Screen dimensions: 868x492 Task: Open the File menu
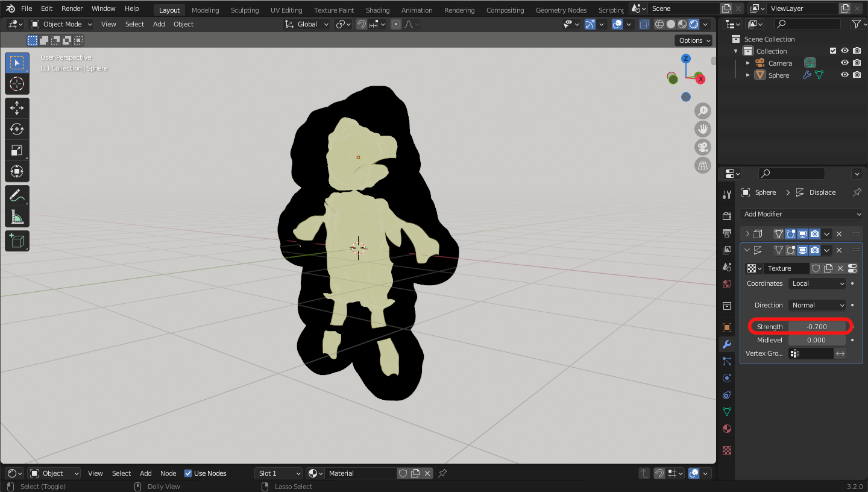pos(27,8)
